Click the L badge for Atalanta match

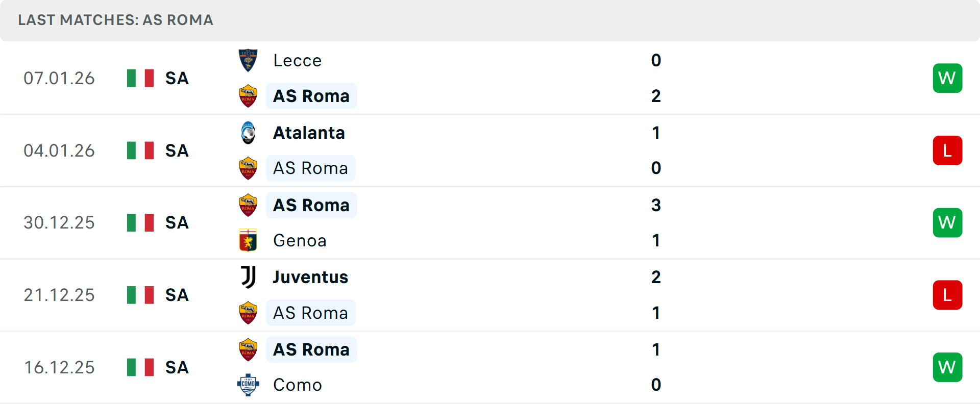click(x=947, y=150)
